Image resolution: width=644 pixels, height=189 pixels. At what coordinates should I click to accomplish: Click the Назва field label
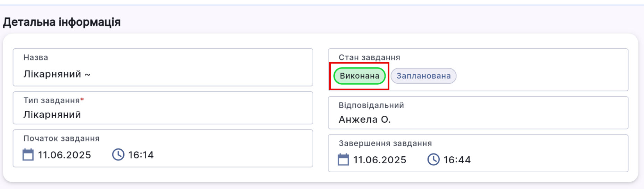click(x=36, y=58)
